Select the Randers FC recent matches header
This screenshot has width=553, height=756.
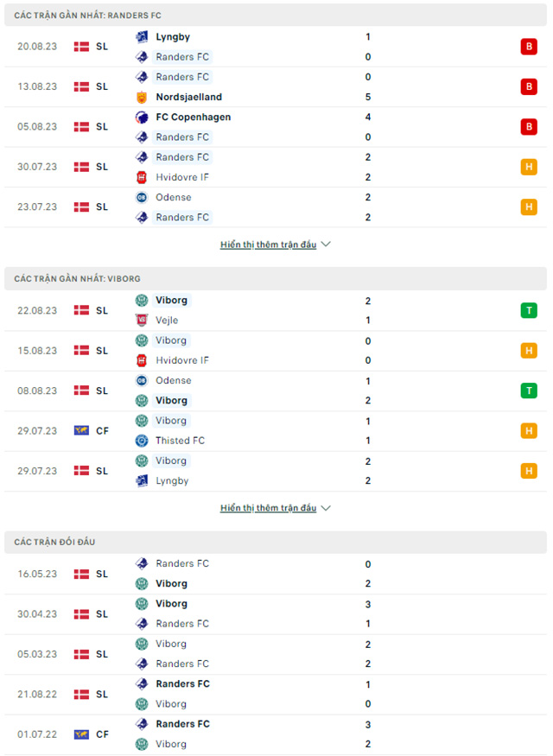88,16
